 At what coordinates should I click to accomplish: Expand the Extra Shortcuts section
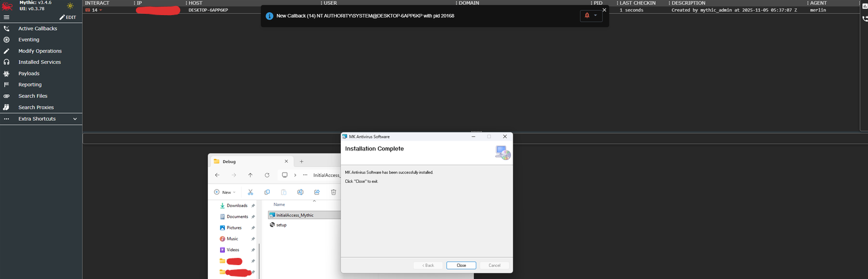coord(75,119)
